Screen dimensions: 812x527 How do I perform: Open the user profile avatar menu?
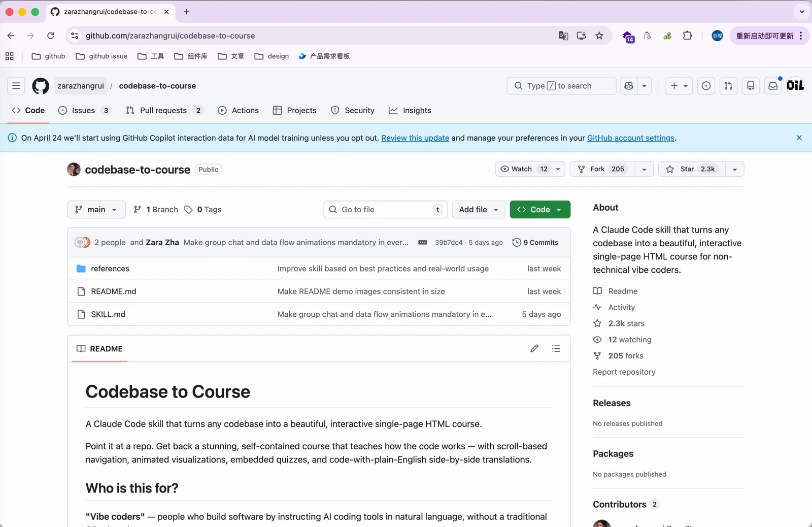(x=795, y=86)
